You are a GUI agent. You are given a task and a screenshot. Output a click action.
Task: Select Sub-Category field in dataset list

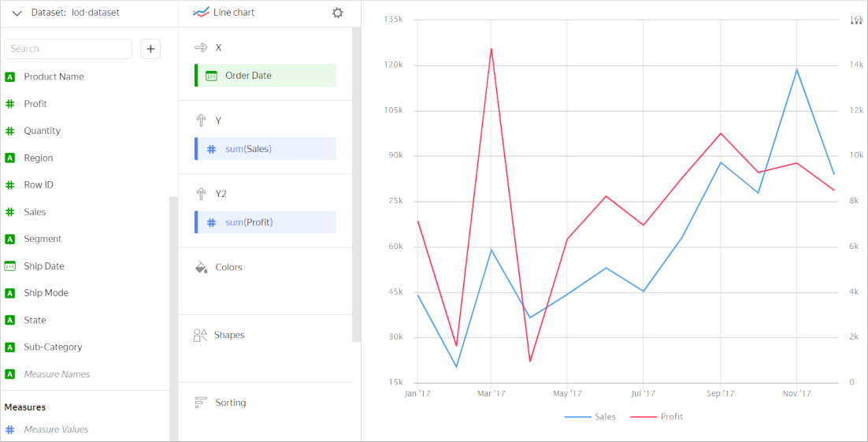coord(53,347)
